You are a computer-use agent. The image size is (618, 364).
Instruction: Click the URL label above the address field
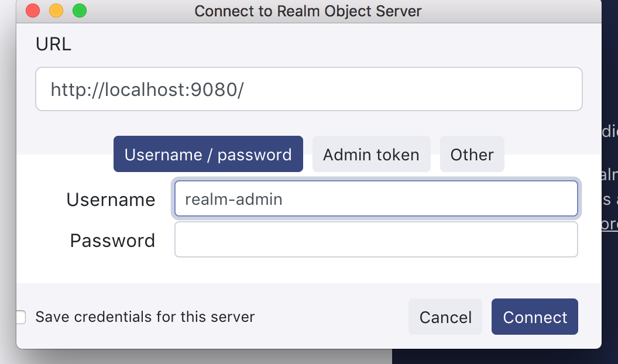53,44
